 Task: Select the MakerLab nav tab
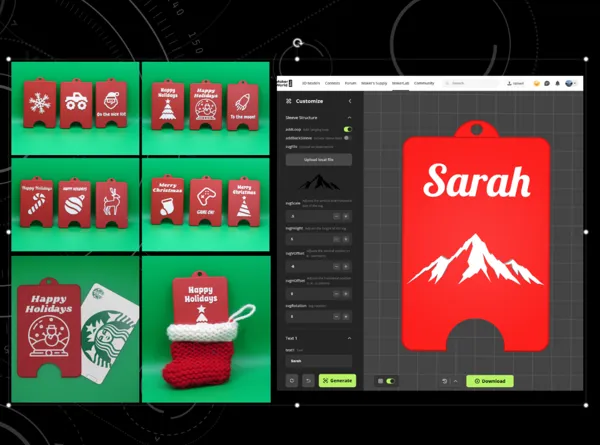pyautogui.click(x=400, y=83)
